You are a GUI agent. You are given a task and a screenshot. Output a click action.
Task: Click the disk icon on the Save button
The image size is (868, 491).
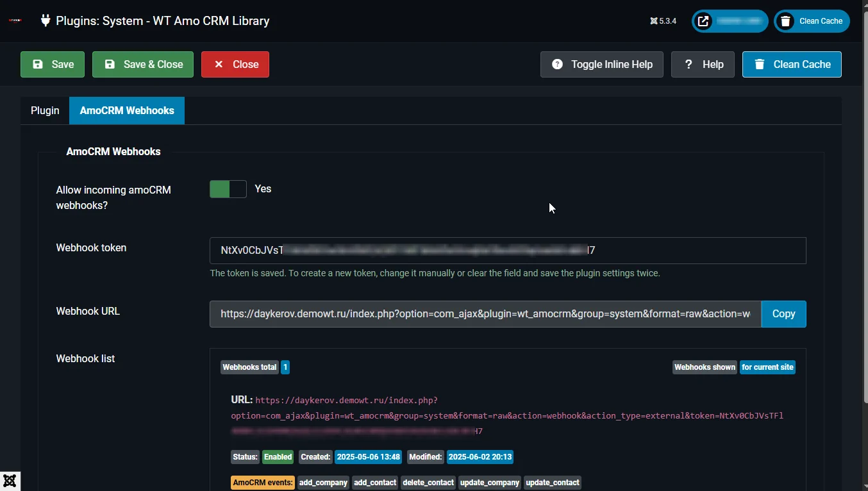point(38,64)
